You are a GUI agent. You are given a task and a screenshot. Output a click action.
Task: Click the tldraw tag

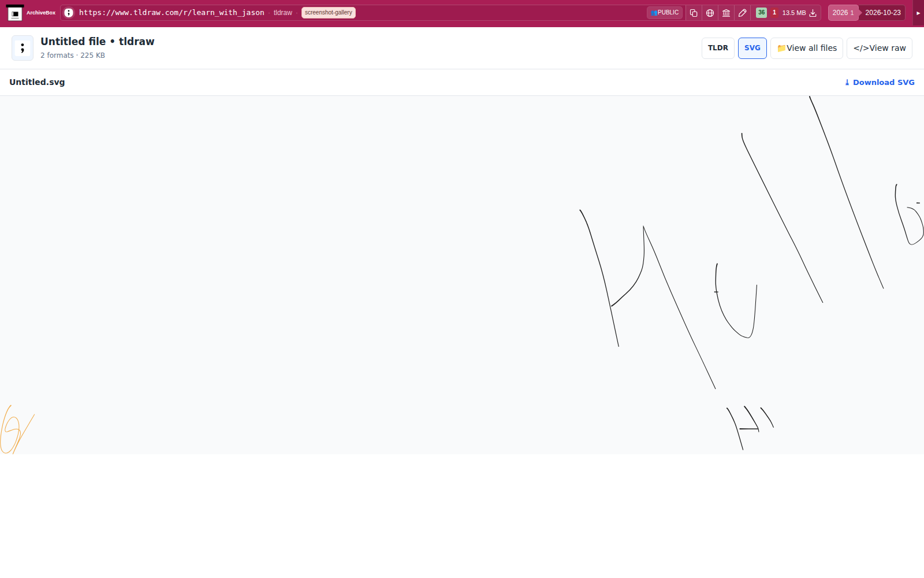(283, 13)
